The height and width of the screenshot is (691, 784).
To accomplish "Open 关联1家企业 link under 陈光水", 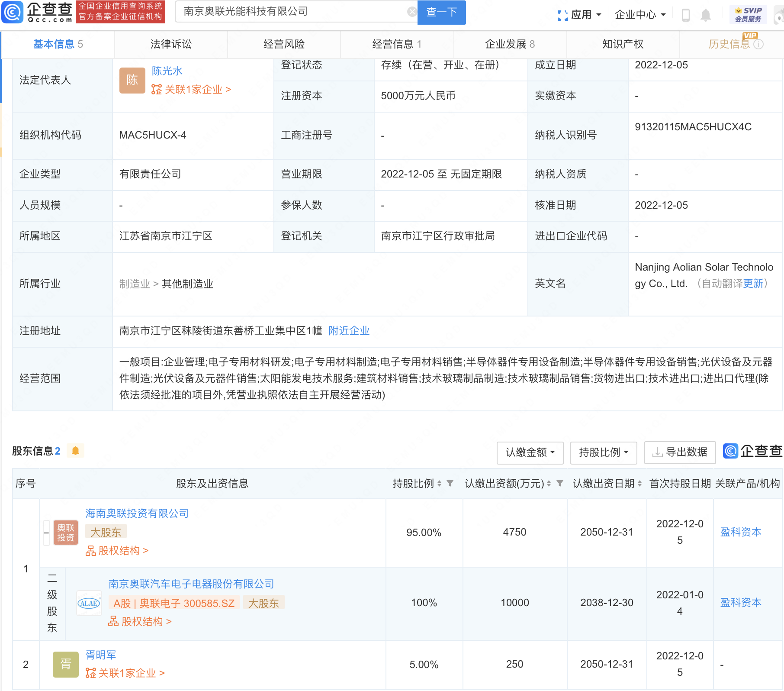I will pos(198,90).
